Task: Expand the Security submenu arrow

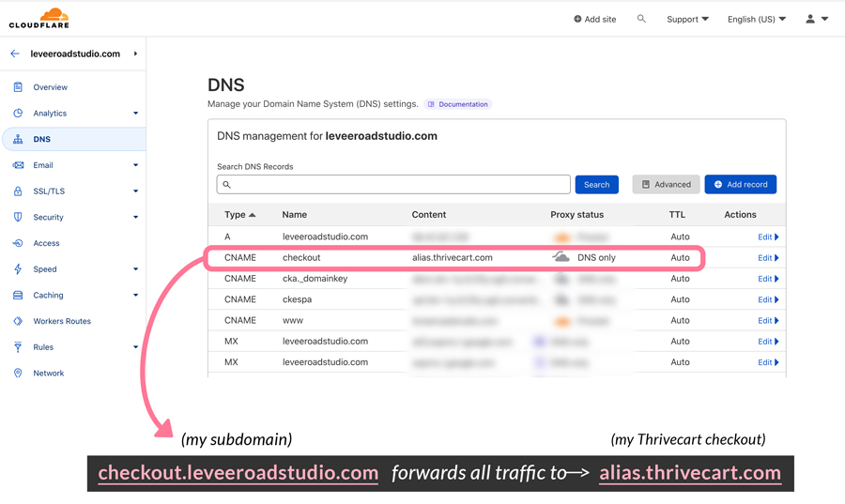Action: pos(136,217)
